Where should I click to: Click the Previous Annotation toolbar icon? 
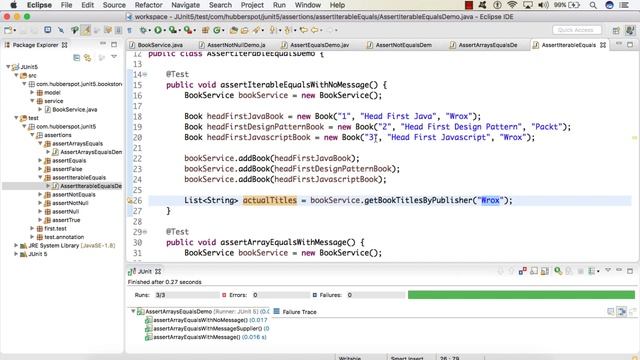288,30
